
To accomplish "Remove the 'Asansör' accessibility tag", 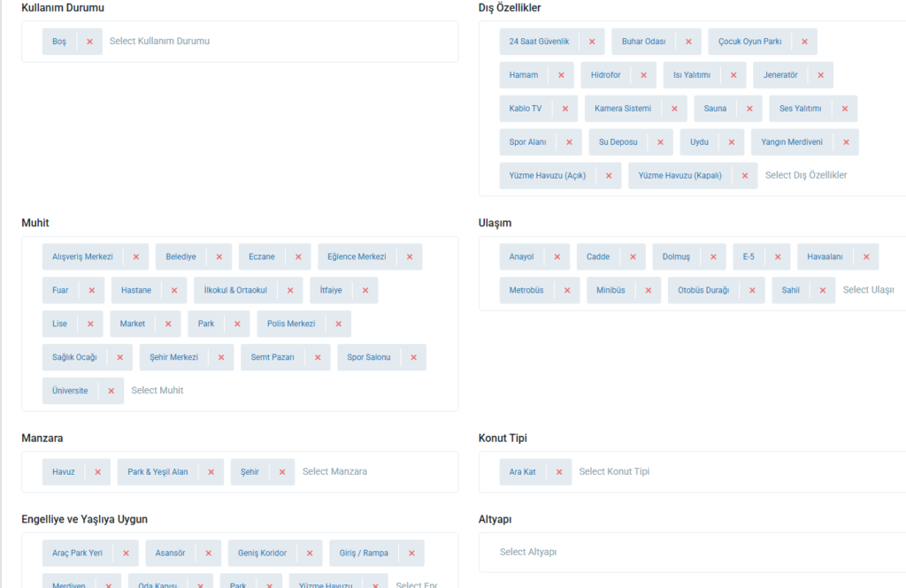I will coord(208,554).
